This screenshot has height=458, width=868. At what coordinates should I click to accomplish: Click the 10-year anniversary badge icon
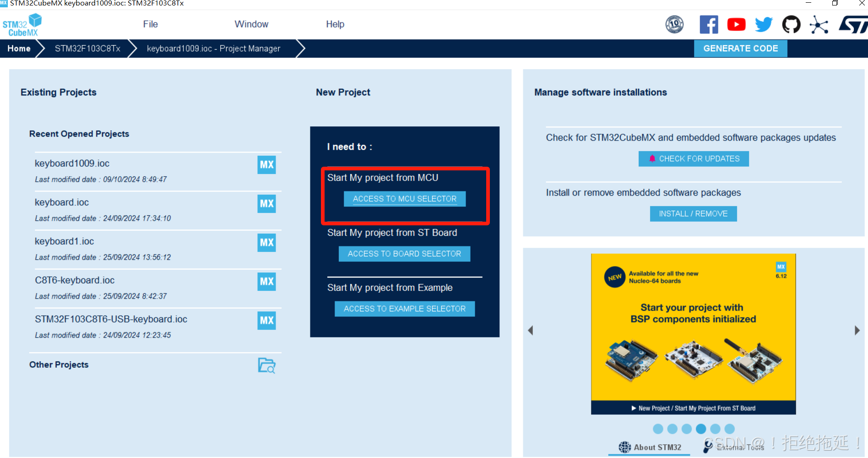[x=674, y=24]
